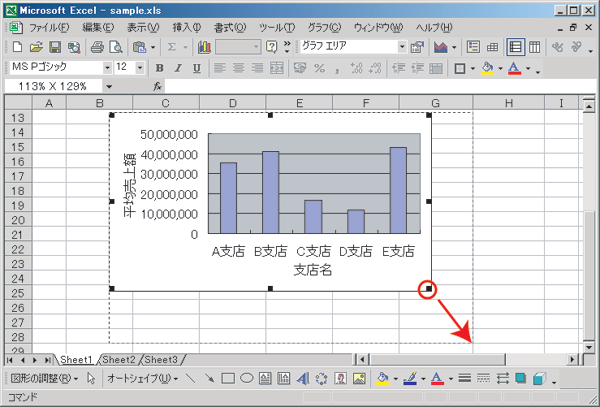Toggle Bold formatting
This screenshot has width=600, height=407.
pyautogui.click(x=158, y=68)
